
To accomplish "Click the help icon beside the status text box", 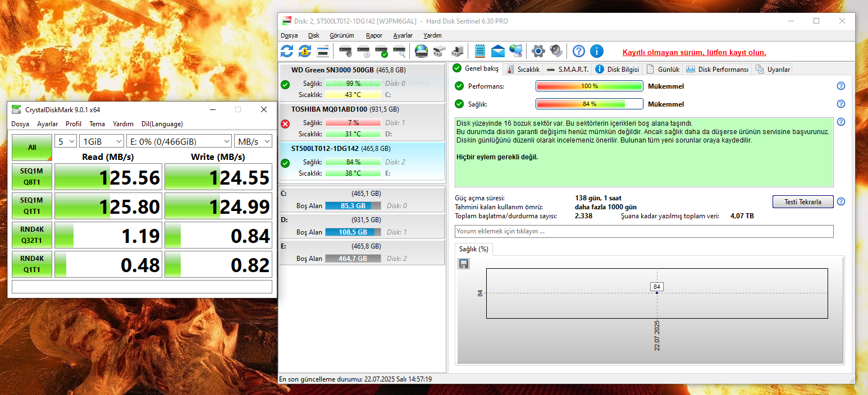I will (x=841, y=122).
